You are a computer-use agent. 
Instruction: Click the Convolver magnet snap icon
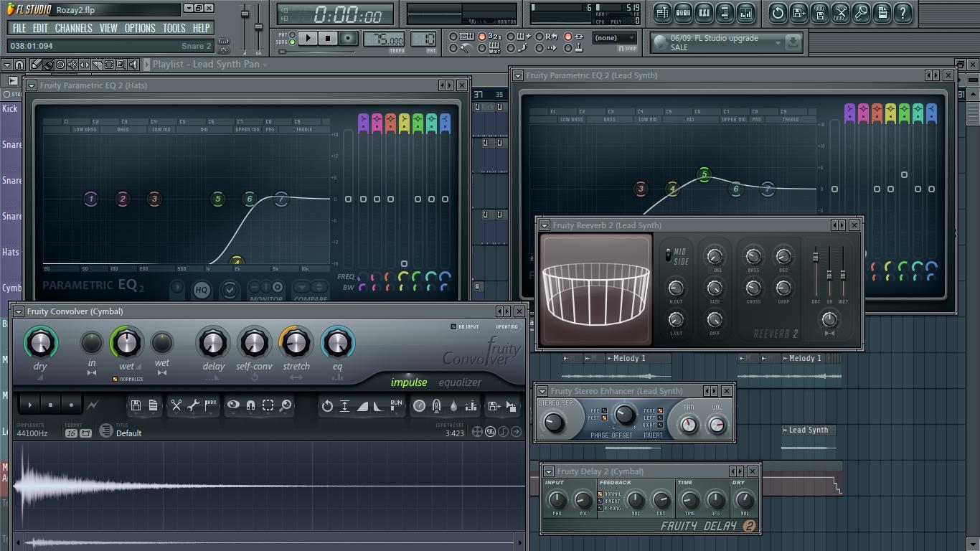[x=250, y=405]
